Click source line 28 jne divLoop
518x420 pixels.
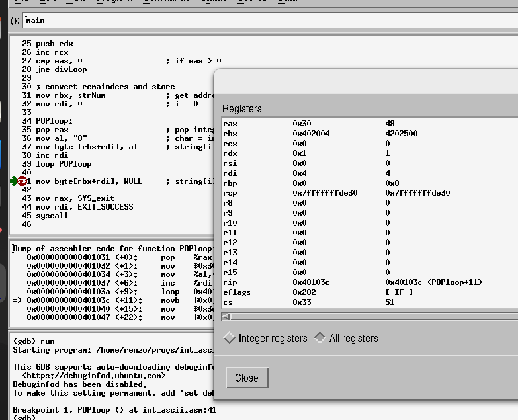click(54, 69)
